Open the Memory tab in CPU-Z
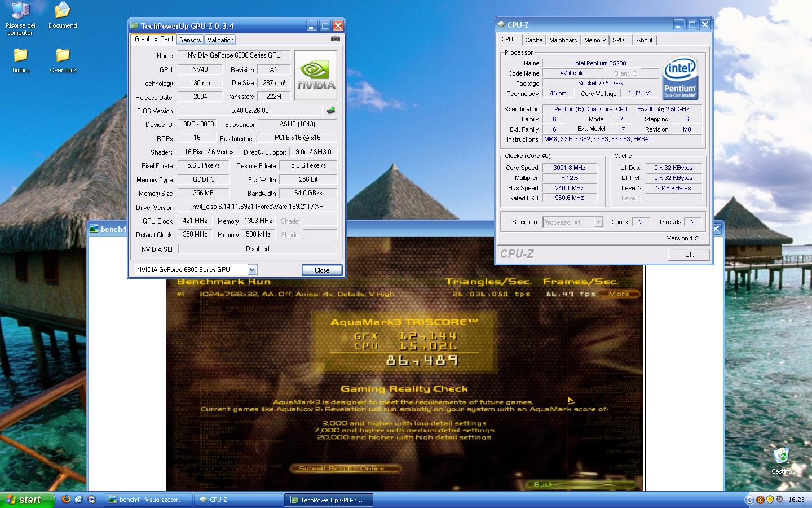812x508 pixels. [595, 40]
